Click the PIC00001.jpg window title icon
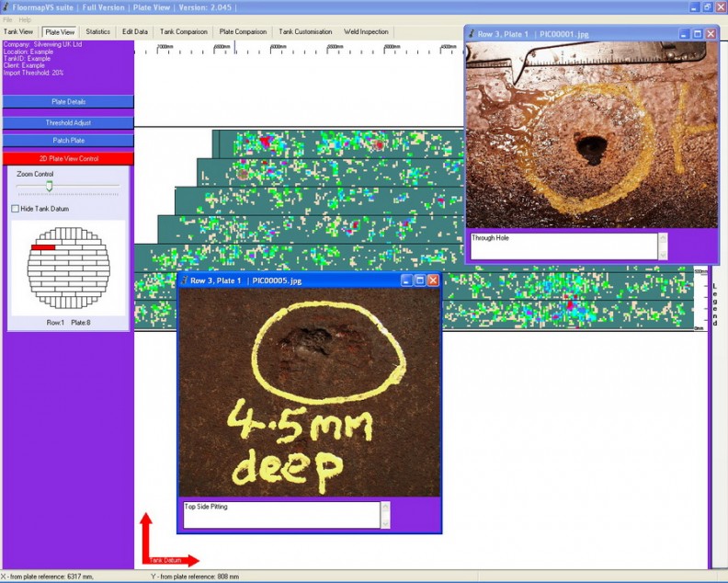This screenshot has width=728, height=583. 472,34
